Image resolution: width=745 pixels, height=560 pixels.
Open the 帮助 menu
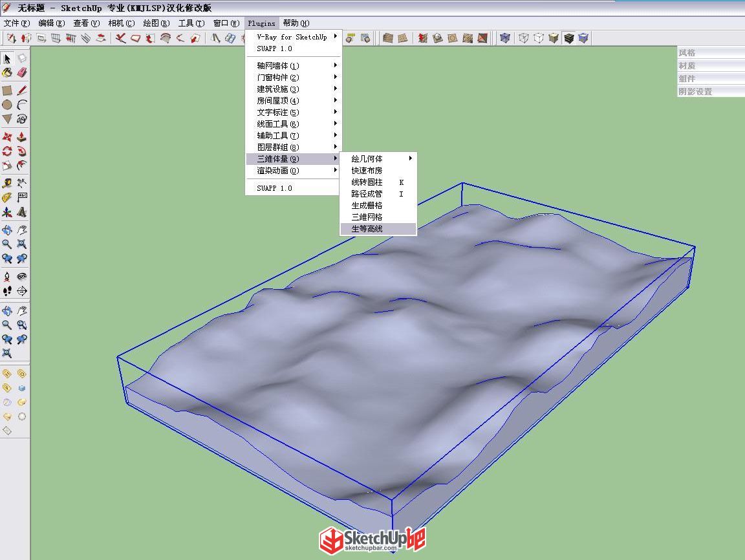tap(296, 23)
